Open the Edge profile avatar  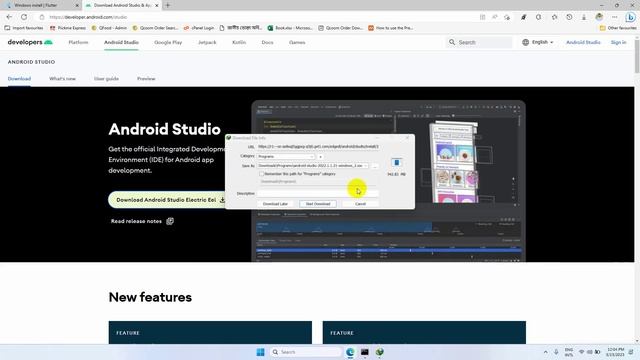tap(599, 17)
